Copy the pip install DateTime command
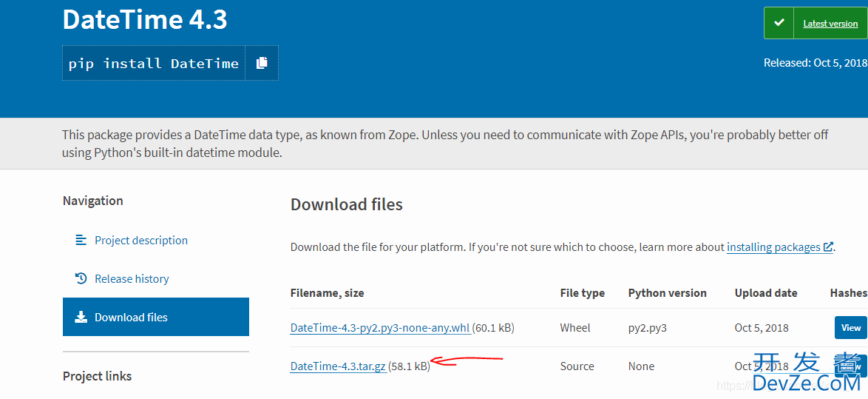Image resolution: width=868 pixels, height=399 pixels. pos(262,63)
